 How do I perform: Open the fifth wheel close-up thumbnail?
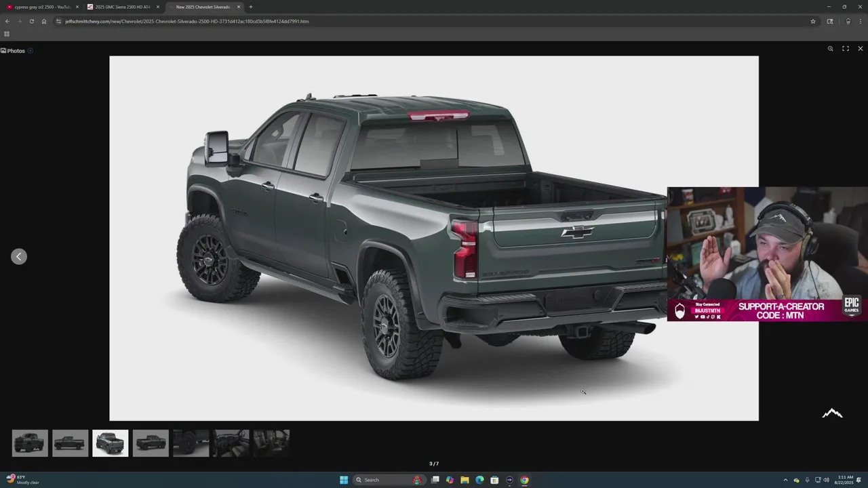coord(191,443)
